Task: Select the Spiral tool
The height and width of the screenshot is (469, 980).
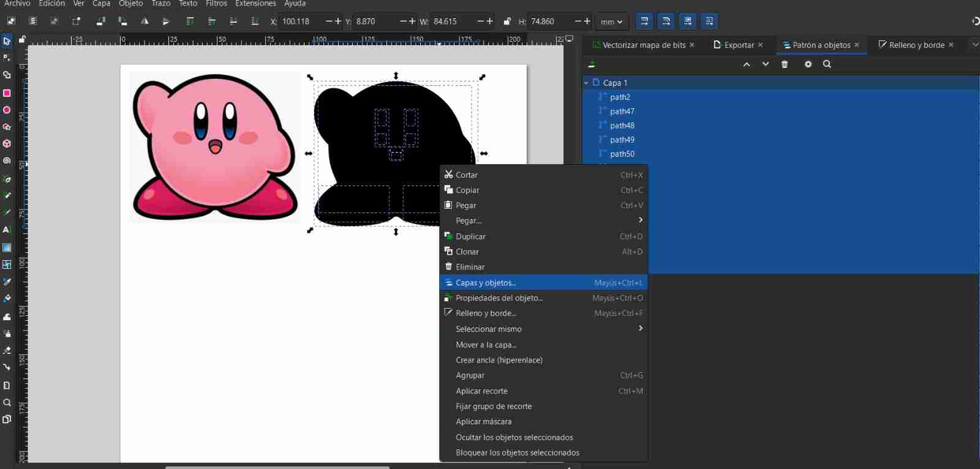Action: [x=7, y=161]
